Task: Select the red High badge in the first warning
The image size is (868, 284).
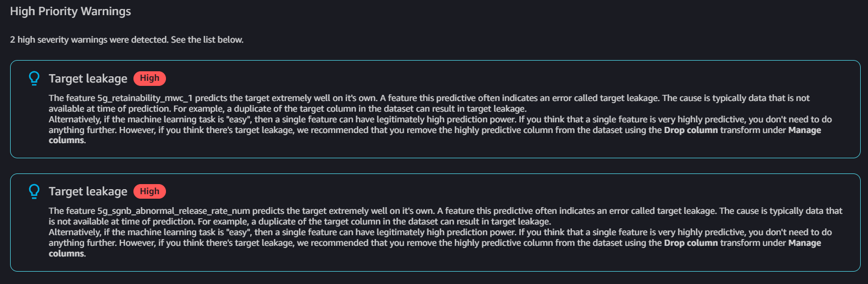Action: pyautogui.click(x=150, y=79)
